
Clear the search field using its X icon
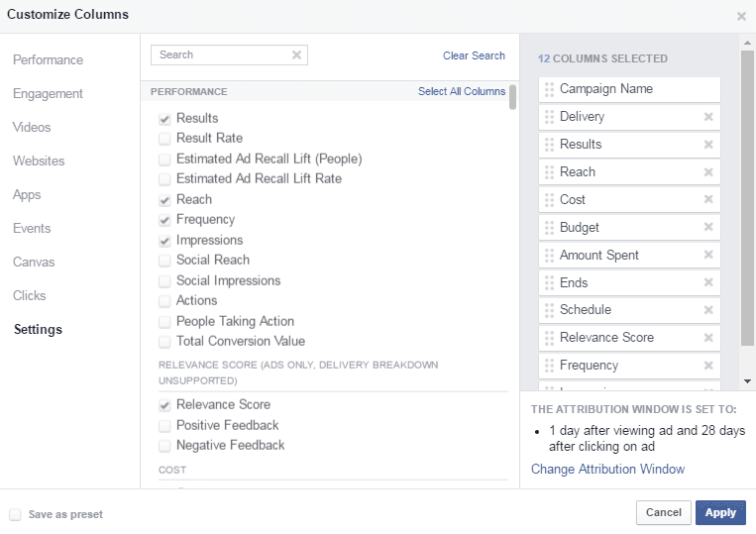[x=296, y=55]
